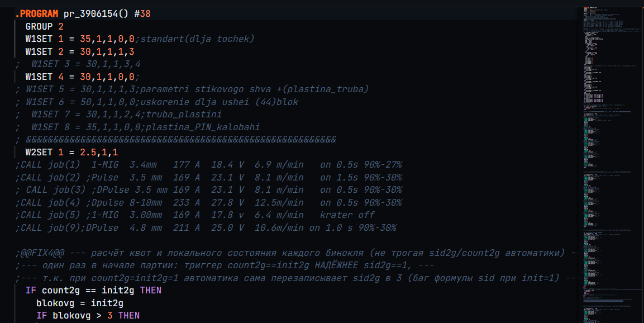Viewport: 644px width, 323px height.
Task: Click the #38 number after the program name
Action: 142,13
